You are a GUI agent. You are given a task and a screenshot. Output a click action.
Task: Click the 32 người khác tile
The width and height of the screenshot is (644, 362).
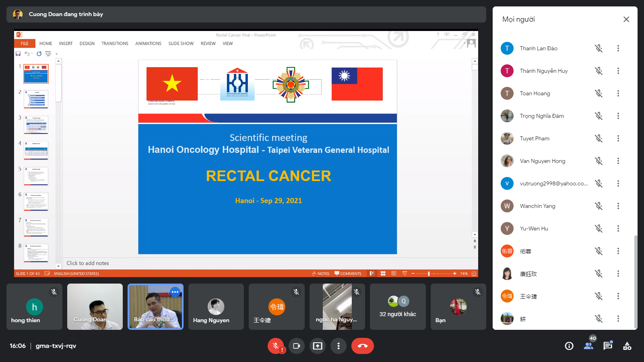398,306
